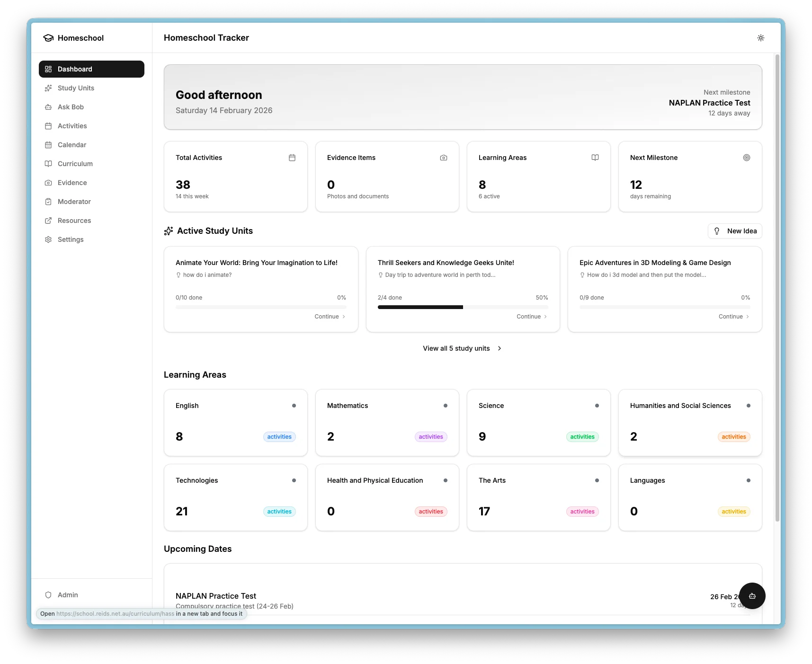812x664 pixels.
Task: Click the graduation cap Homeschool logo
Action: [x=49, y=38]
